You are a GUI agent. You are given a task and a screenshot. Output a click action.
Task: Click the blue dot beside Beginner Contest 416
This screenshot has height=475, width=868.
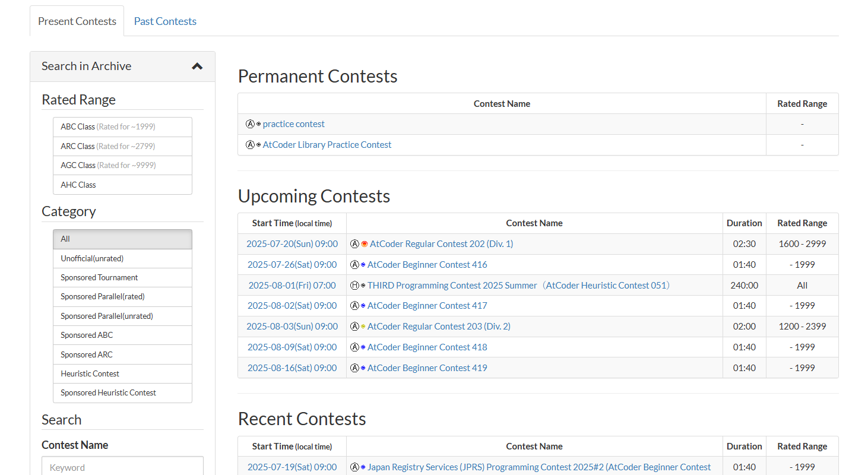363,265
